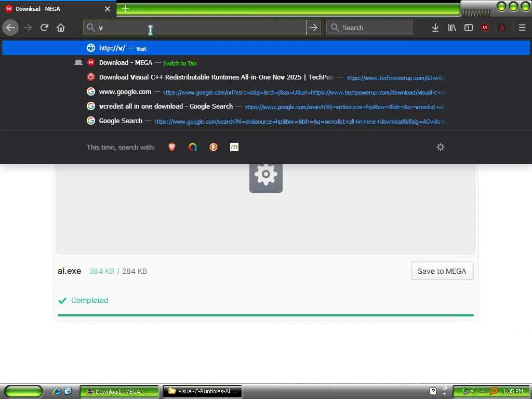Screen dimensions: 532x399
Task: Click the 1:35 PM system clock
Action: click(513, 392)
